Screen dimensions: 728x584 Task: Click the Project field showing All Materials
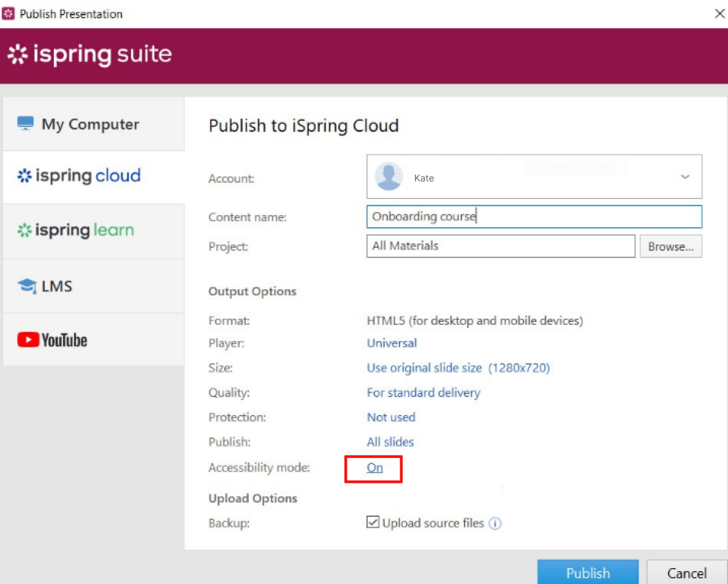(501, 246)
